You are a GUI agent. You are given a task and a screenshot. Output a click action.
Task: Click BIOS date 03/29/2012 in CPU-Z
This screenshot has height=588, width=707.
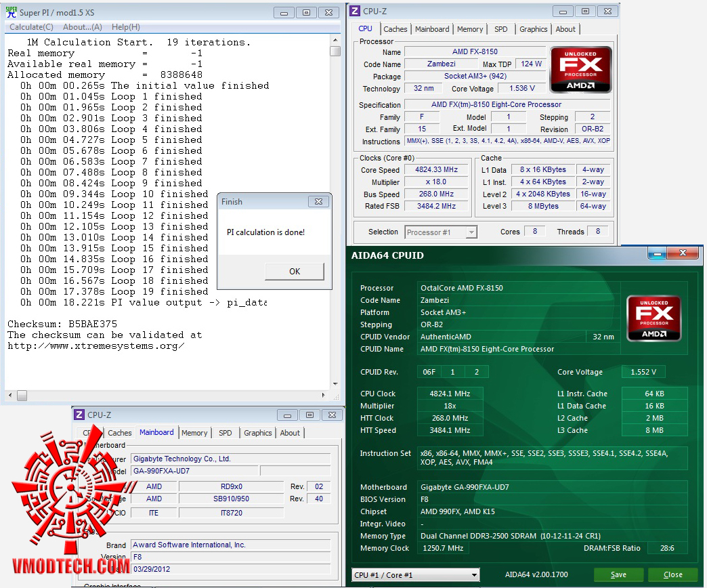pos(230,569)
